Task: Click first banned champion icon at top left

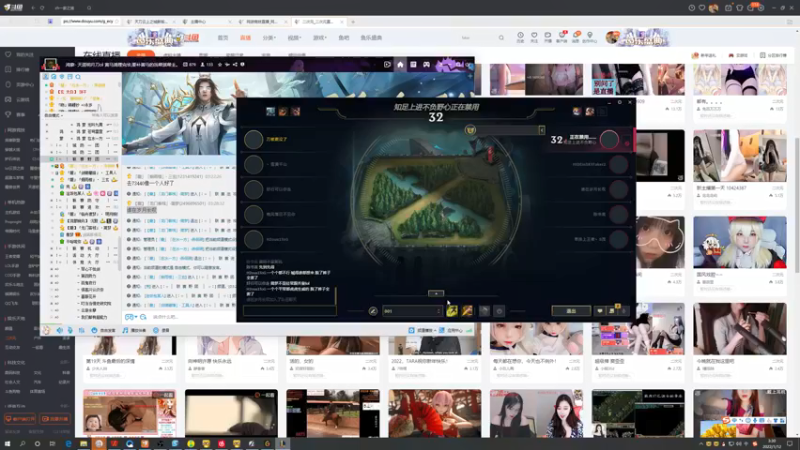Action: (270, 111)
